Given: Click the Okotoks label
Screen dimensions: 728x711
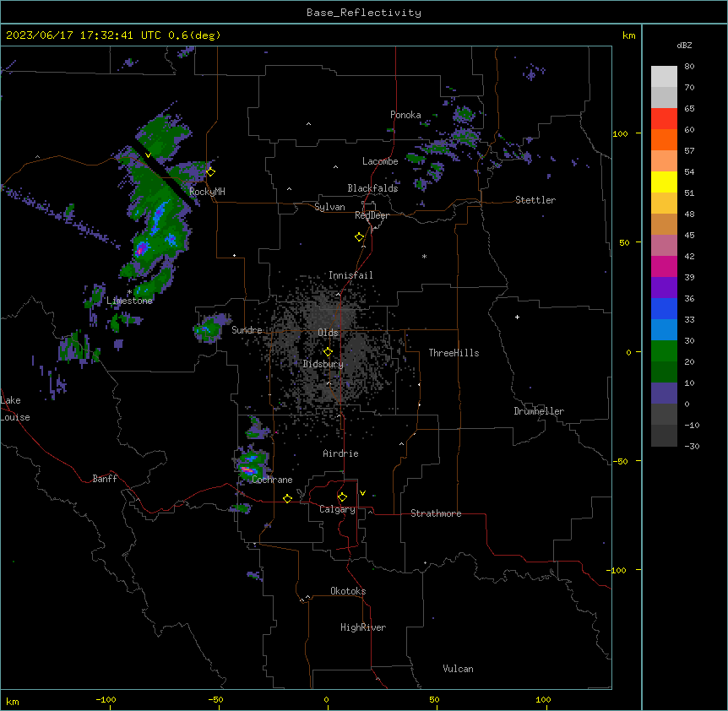Looking at the screenshot, I should click(348, 591).
